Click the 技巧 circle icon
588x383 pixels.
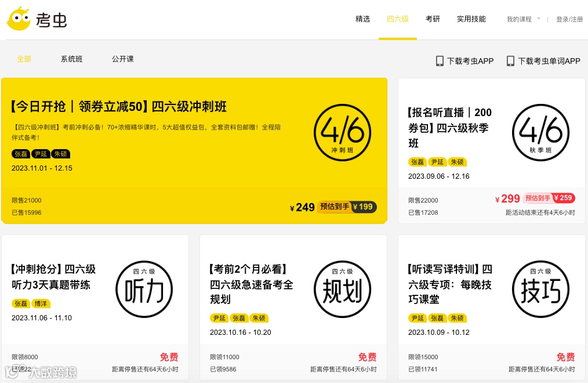click(541, 289)
